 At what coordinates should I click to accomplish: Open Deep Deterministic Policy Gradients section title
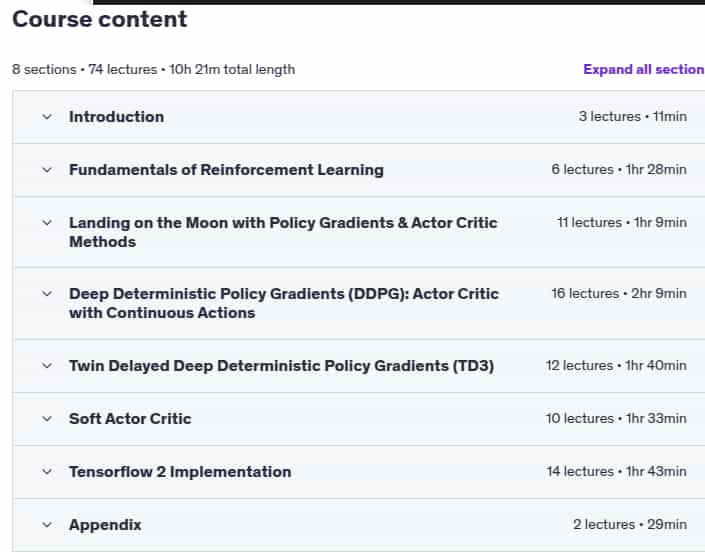(x=284, y=303)
